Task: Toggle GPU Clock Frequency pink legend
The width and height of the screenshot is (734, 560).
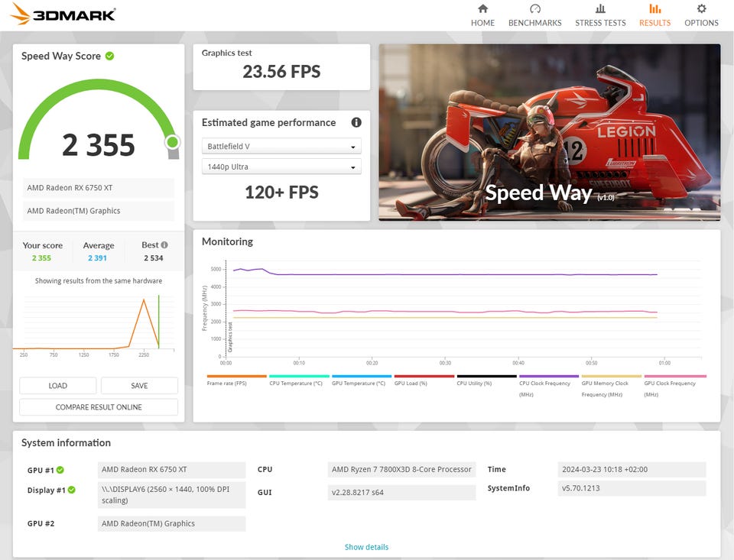Action: coord(675,386)
